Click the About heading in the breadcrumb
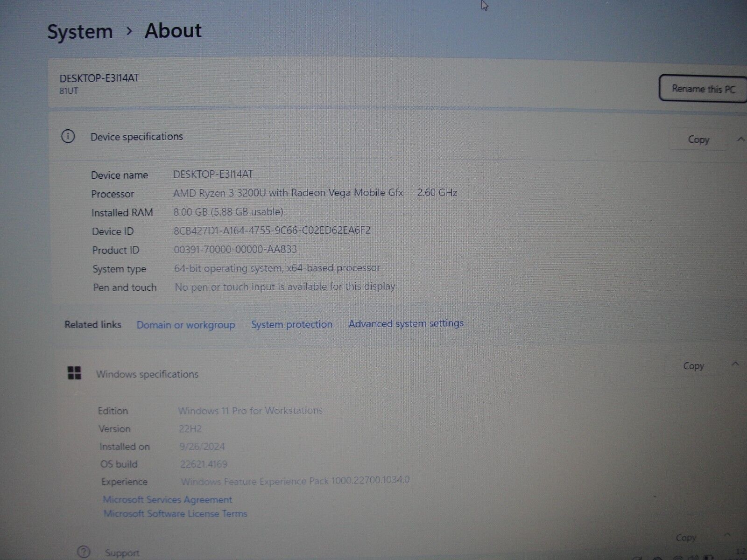The height and width of the screenshot is (560, 747). (x=173, y=31)
